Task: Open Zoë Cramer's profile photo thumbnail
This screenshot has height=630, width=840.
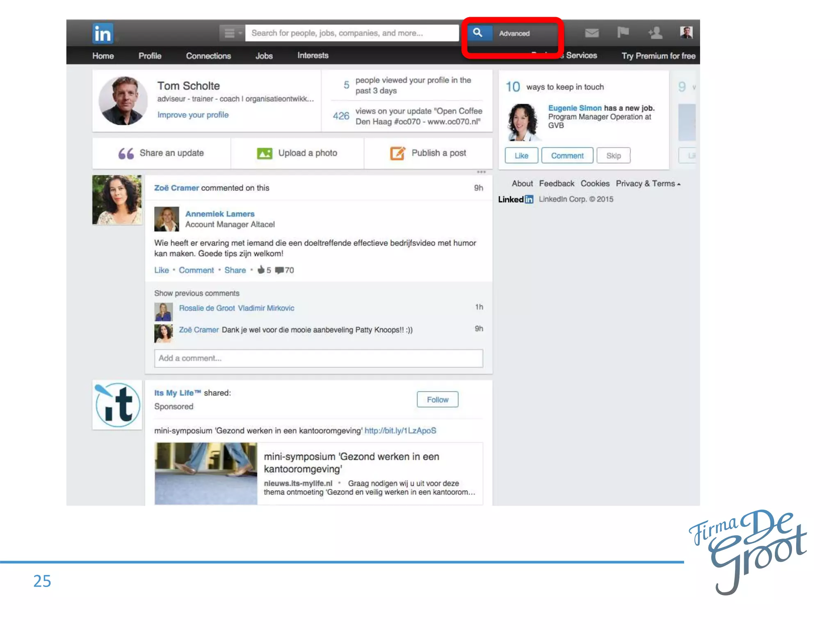Action: (117, 200)
